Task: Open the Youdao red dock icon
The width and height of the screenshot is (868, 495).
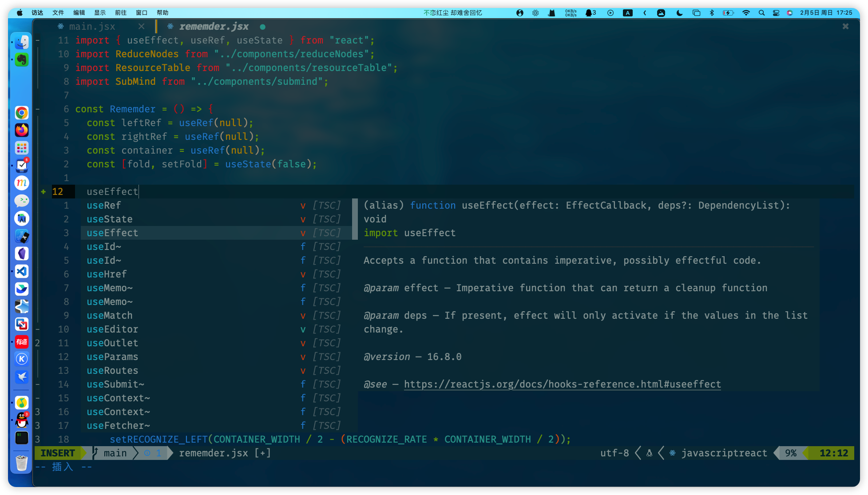Action: coord(22,342)
